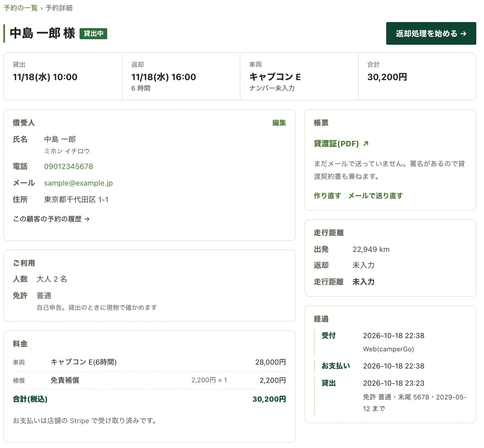This screenshot has width=484, height=448.
Task: Select the customer name heading 中島 一郎 様
Action: click(x=42, y=33)
